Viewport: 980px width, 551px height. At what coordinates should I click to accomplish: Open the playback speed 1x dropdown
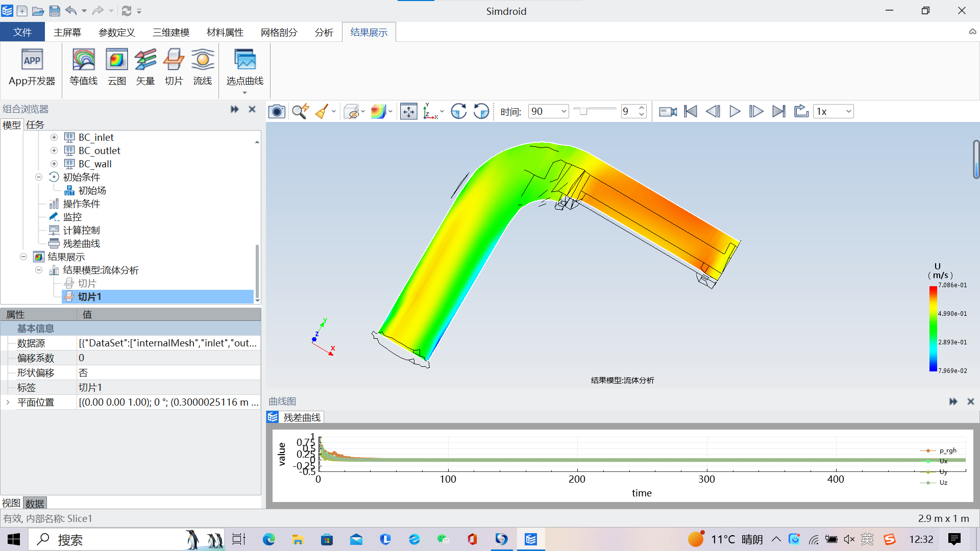pyautogui.click(x=834, y=111)
